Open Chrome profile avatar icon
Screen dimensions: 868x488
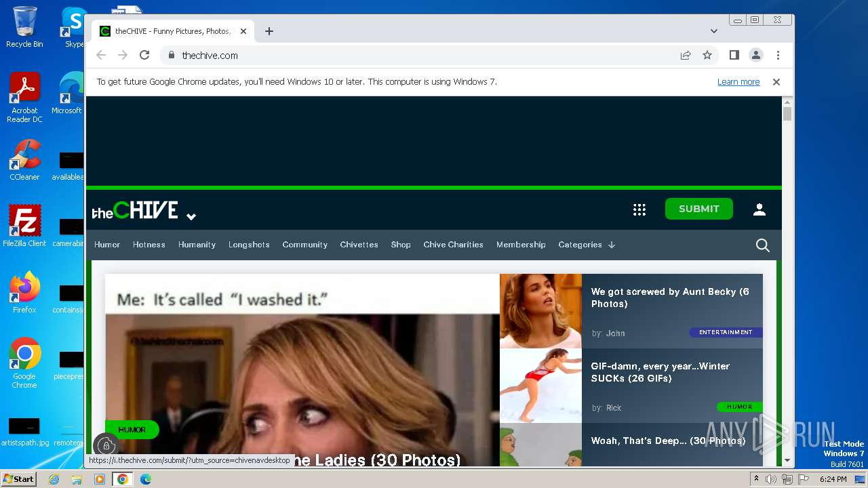[756, 56]
